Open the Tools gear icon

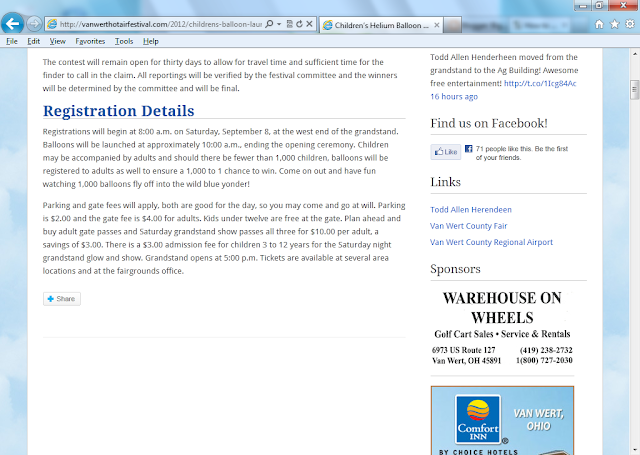click(x=630, y=24)
